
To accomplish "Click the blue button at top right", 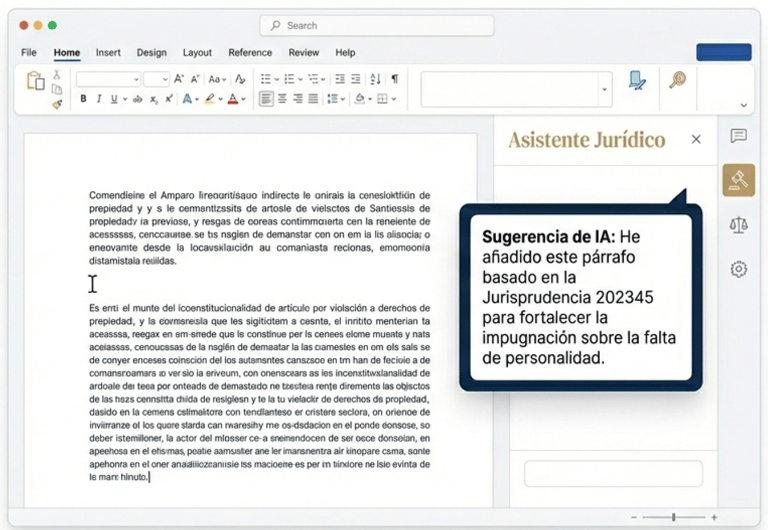I will 723,52.
